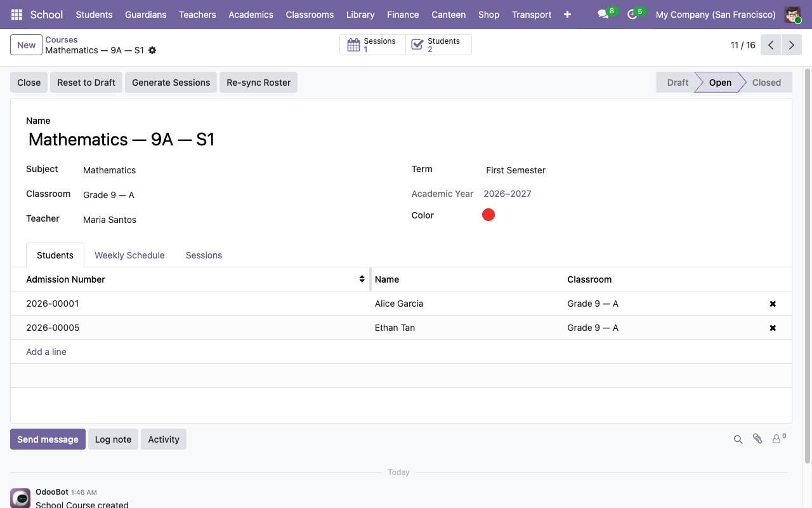Image resolution: width=812 pixels, height=508 pixels.
Task: Open the Teachers menu
Action: point(197,15)
